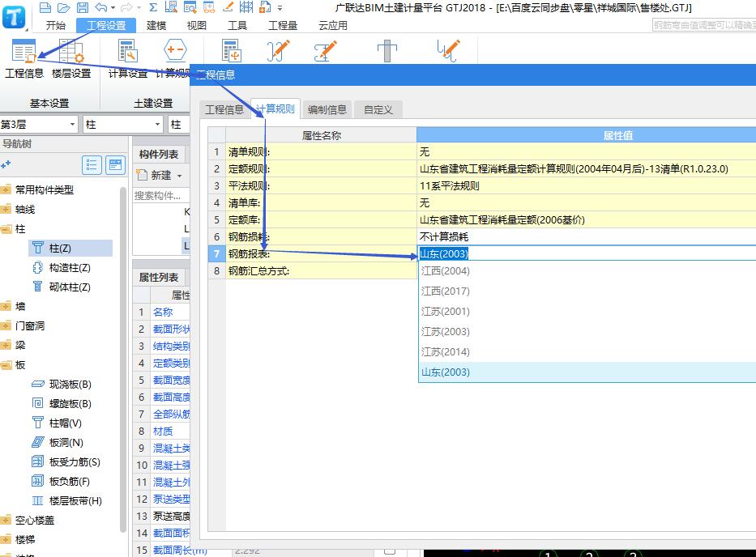756x557 pixels.
Task: Open the 建模 ribbon tab
Action: (156, 26)
